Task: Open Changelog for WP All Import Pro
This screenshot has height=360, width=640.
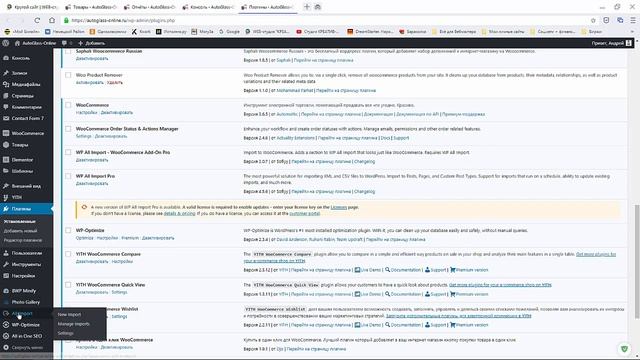Action: point(364,191)
